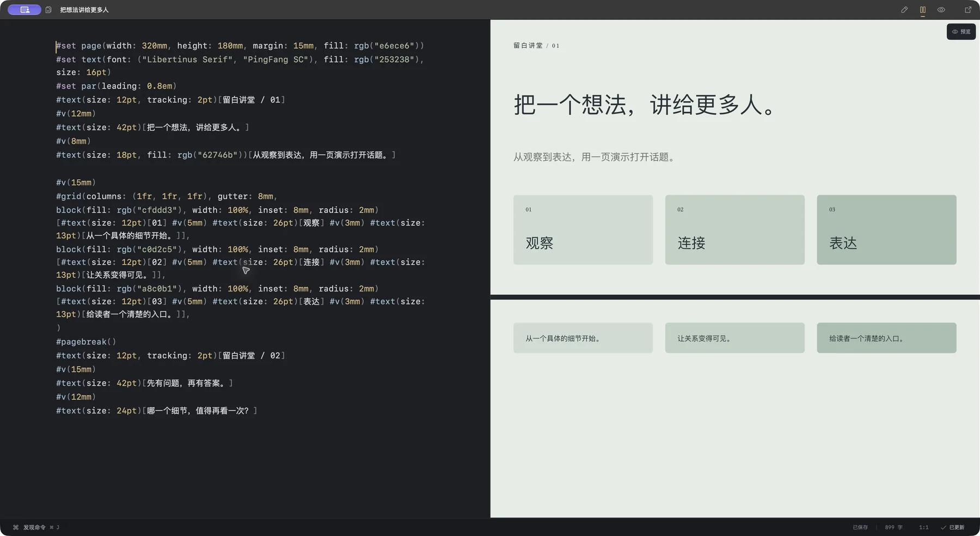Click the code line containing 先有问题，再有答案。
The height and width of the screenshot is (536, 980).
[x=144, y=383]
